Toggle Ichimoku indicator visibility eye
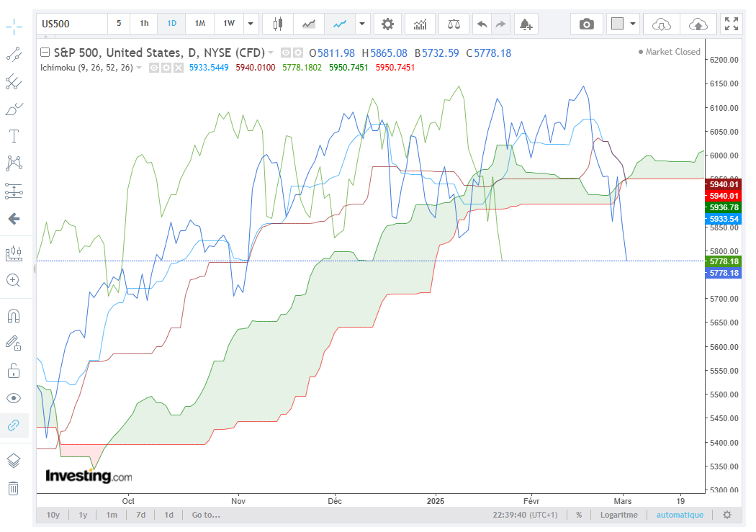The image size is (756, 532). 154,68
